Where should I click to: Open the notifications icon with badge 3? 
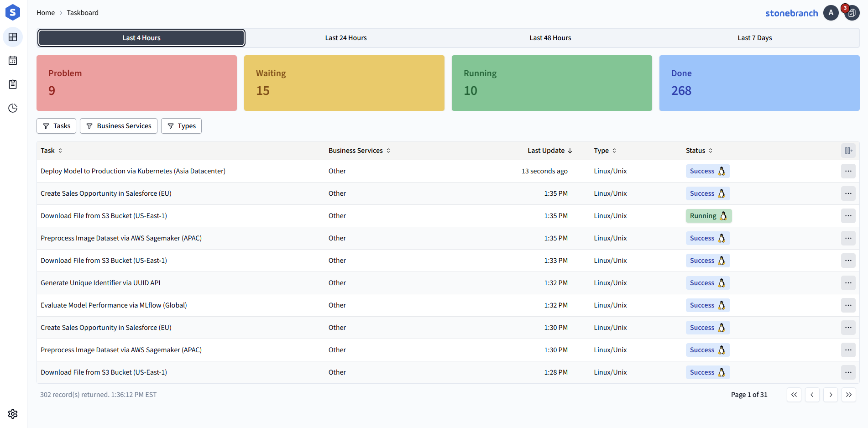click(x=852, y=13)
